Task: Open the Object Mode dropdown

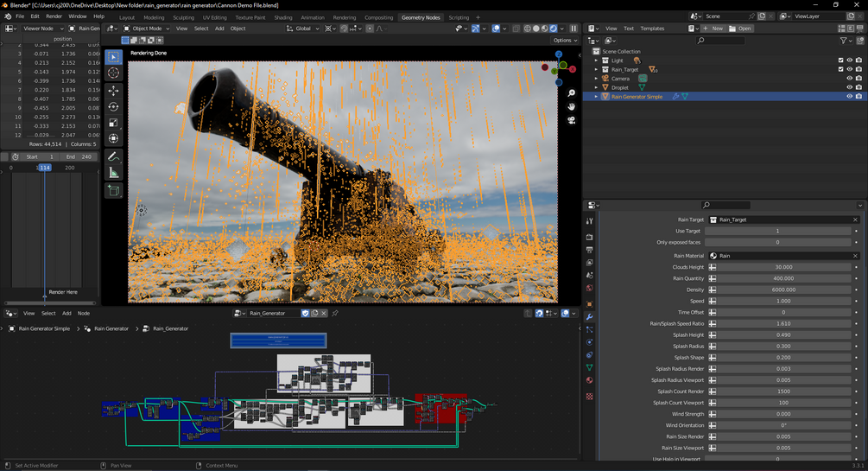Action: tap(148, 29)
